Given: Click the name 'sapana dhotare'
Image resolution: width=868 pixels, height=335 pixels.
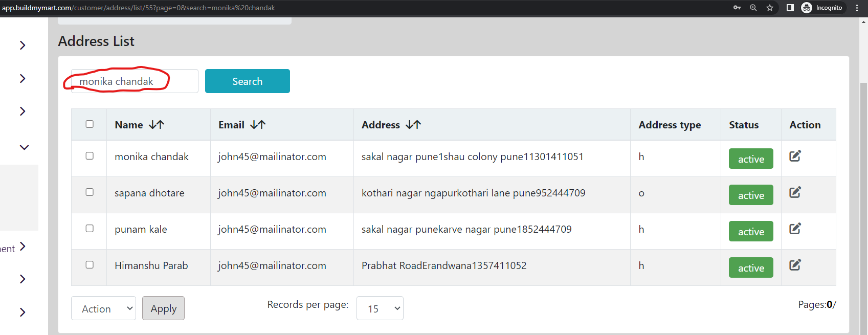Looking at the screenshot, I should click(149, 193).
